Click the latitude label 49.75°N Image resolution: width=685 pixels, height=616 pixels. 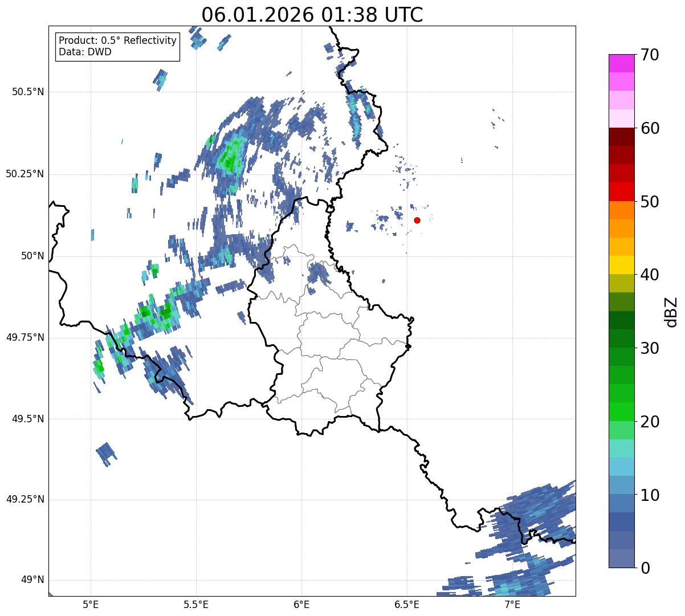click(x=25, y=337)
